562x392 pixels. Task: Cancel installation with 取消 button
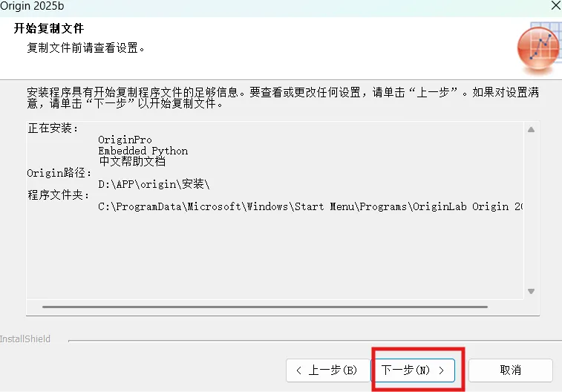click(x=510, y=370)
